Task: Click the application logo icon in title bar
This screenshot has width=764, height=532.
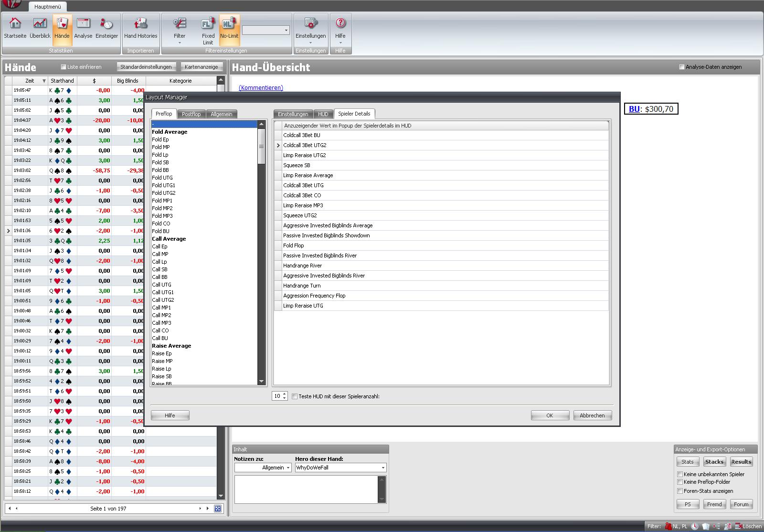Action: [11, 4]
